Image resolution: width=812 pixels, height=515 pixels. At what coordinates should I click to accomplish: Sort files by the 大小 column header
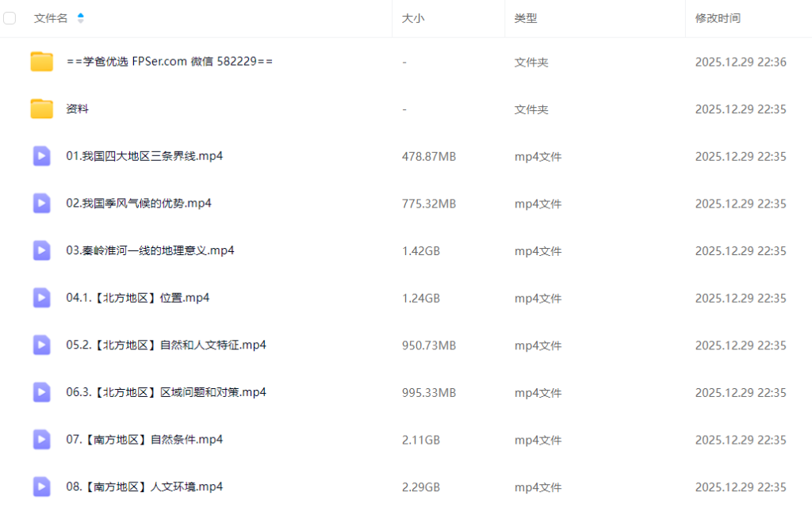(x=413, y=17)
